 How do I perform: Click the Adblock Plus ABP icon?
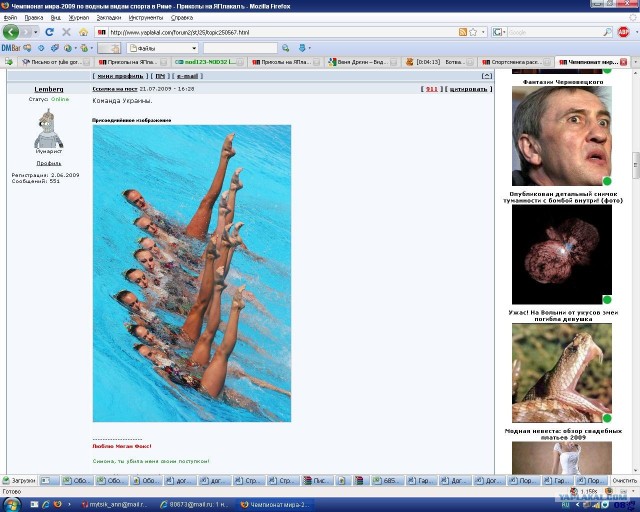623,32
